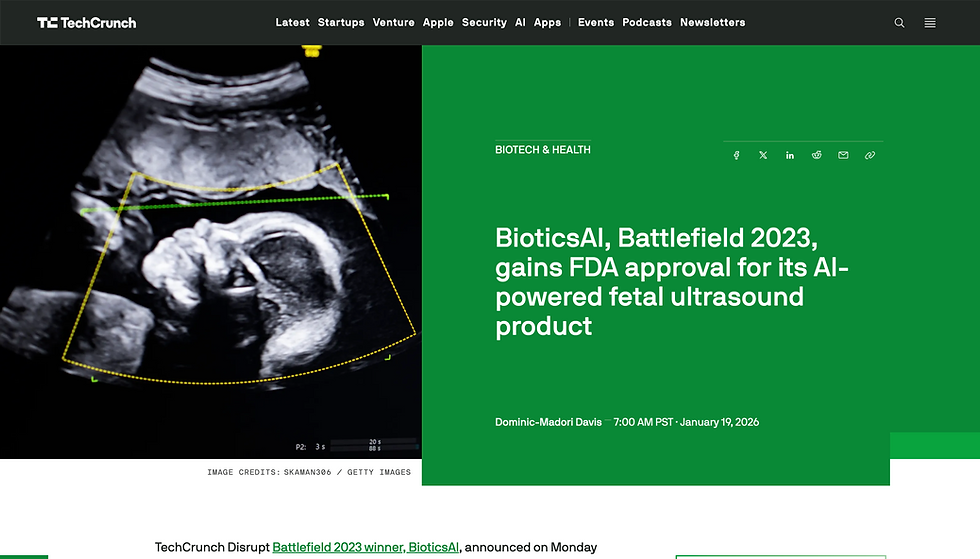
Task: Select Venture in top navigation
Action: (394, 23)
